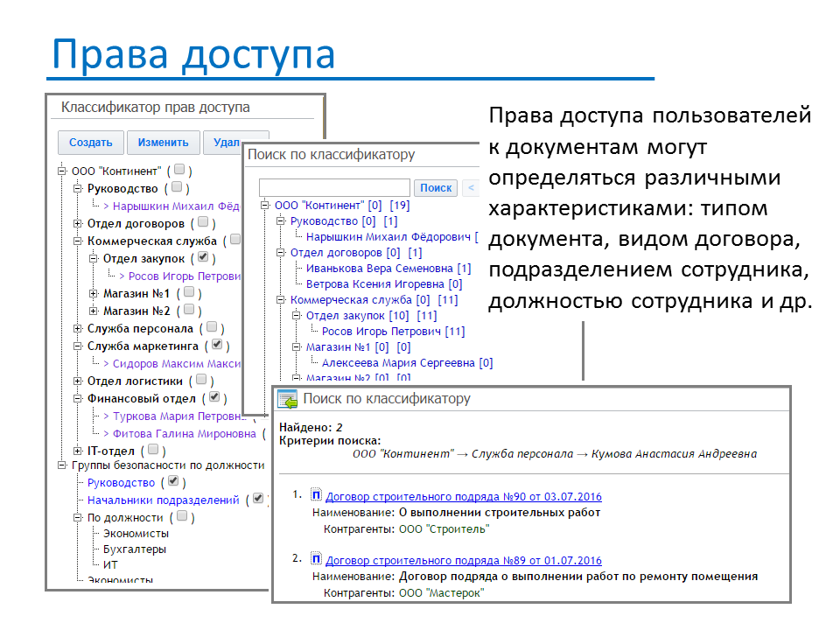Uncheck the Отдел закупок checkbox
The width and height of the screenshot is (840, 630).
[x=203, y=256]
